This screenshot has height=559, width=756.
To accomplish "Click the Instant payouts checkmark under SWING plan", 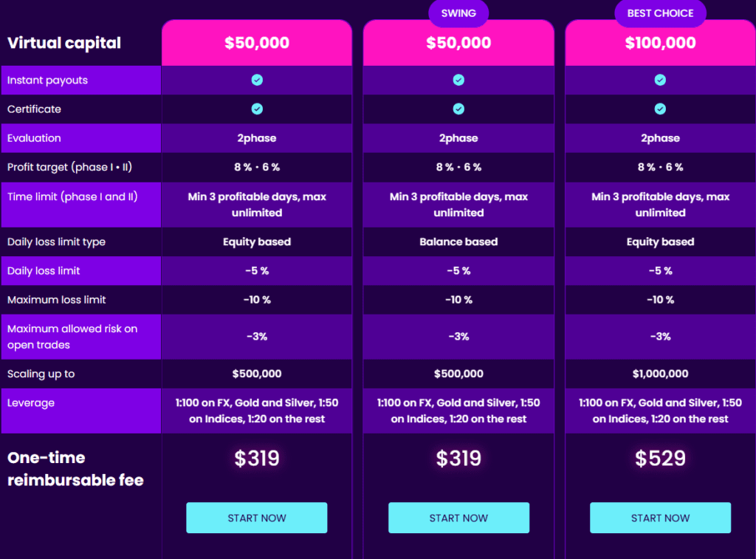I will 458,80.
